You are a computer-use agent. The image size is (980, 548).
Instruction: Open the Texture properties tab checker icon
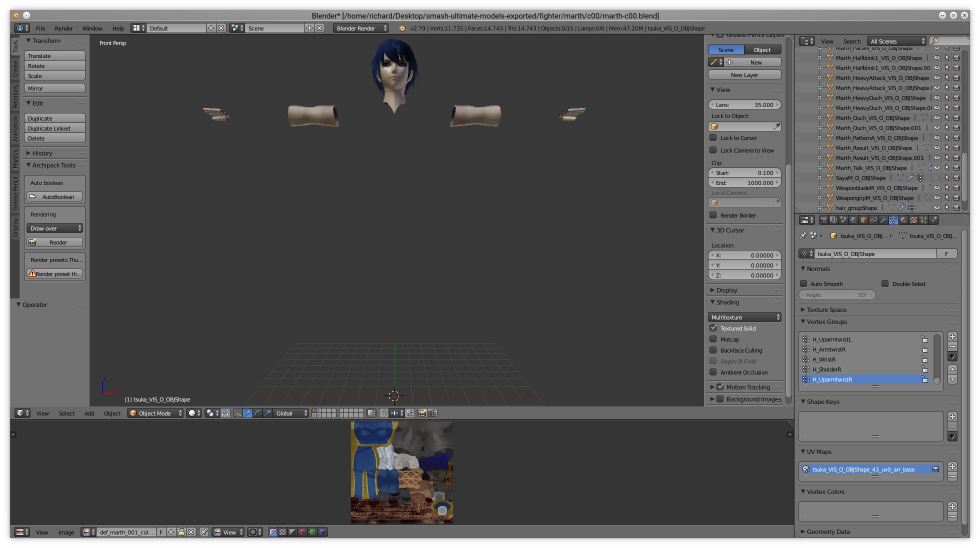(913, 220)
